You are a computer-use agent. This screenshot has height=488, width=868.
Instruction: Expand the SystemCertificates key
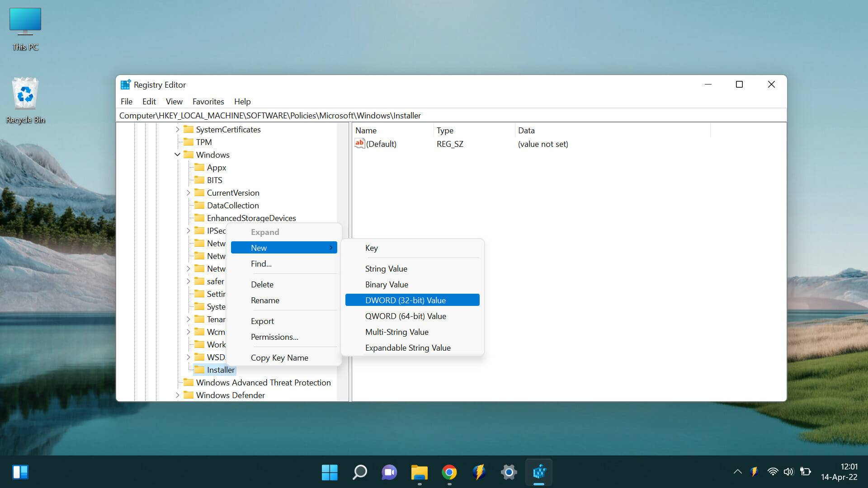click(x=177, y=130)
